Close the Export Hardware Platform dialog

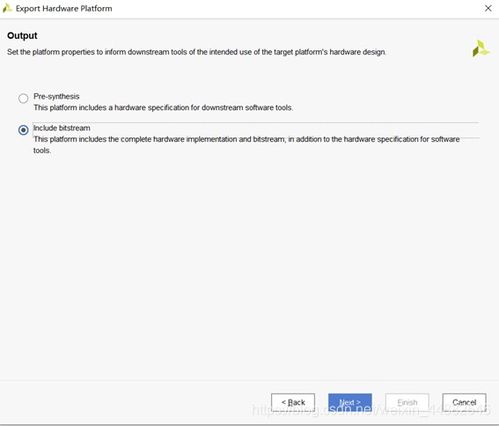pyautogui.click(x=488, y=8)
